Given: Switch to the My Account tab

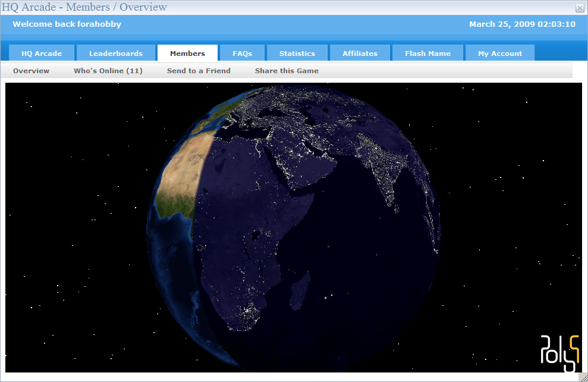Looking at the screenshot, I should point(500,53).
